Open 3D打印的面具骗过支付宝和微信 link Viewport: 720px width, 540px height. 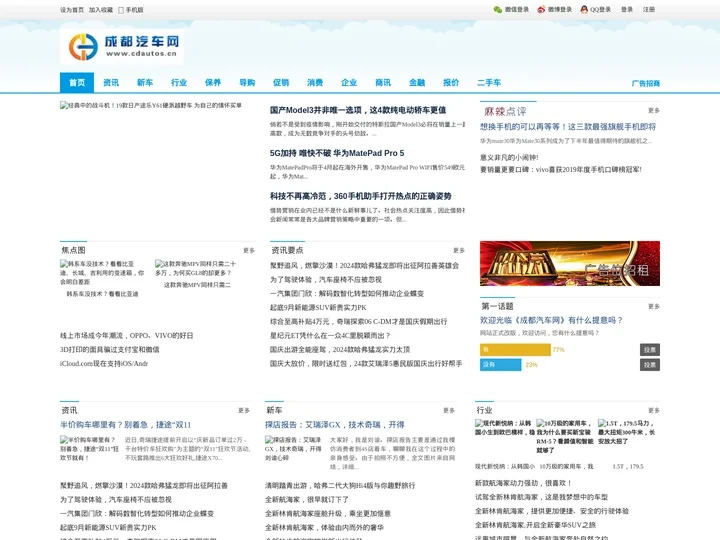110,349
